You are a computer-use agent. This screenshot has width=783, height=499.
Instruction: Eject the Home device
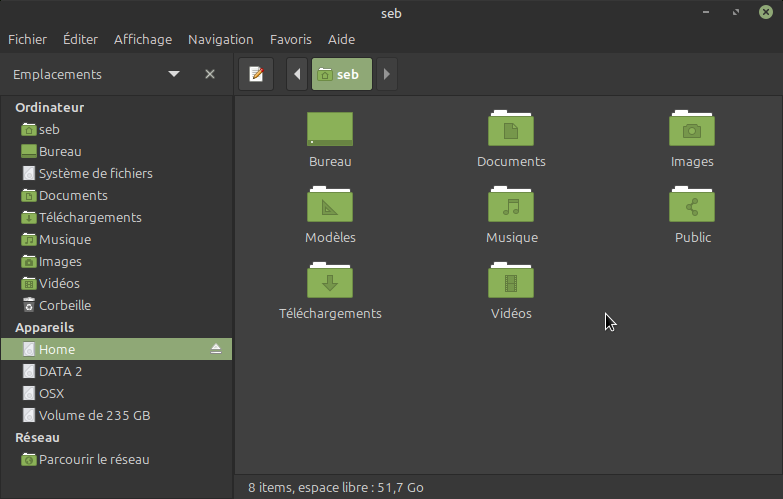pos(215,349)
